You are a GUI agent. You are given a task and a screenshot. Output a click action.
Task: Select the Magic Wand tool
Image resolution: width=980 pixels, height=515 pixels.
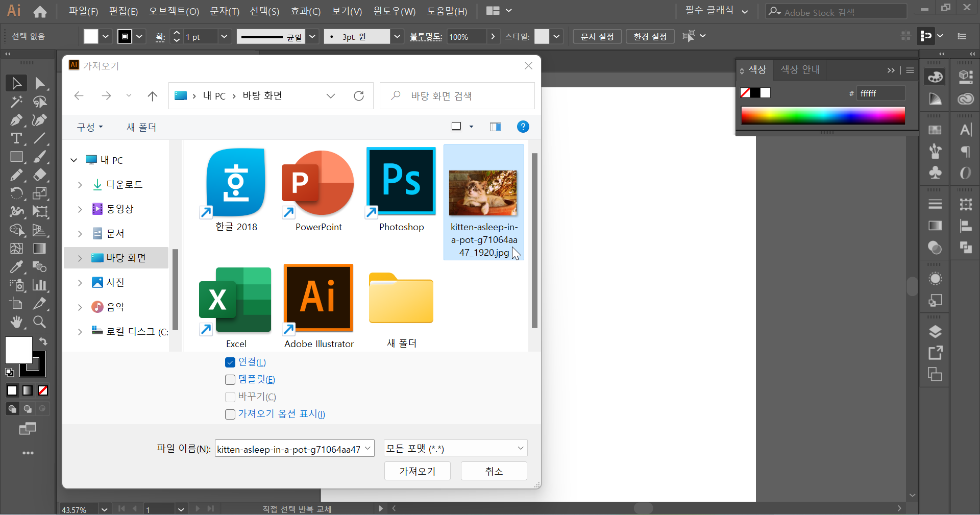point(16,102)
